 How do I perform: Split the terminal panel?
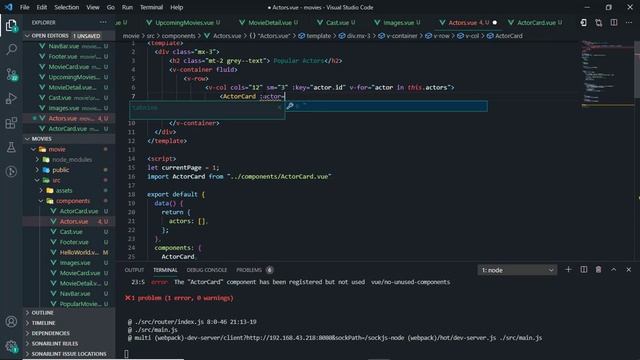coord(584,269)
